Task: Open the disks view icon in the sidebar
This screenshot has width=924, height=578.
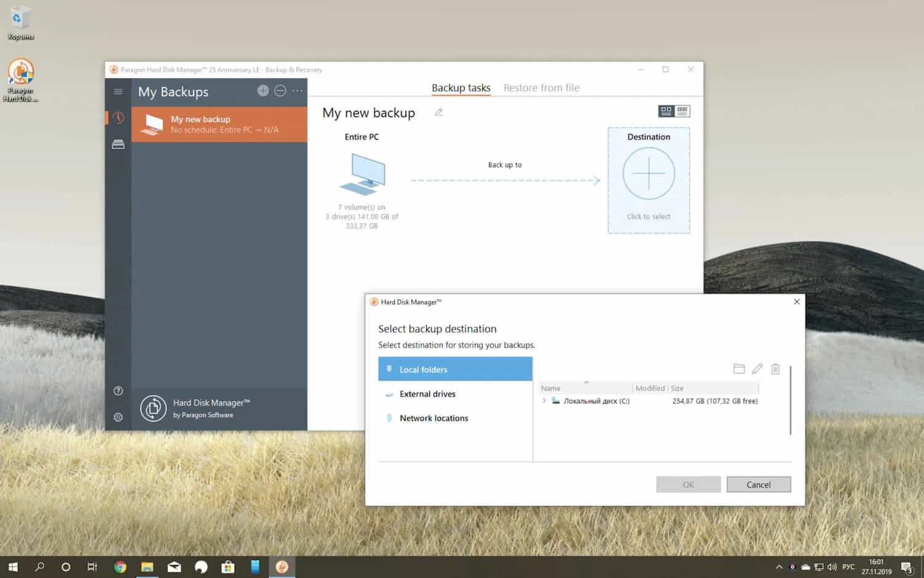Action: click(x=118, y=144)
